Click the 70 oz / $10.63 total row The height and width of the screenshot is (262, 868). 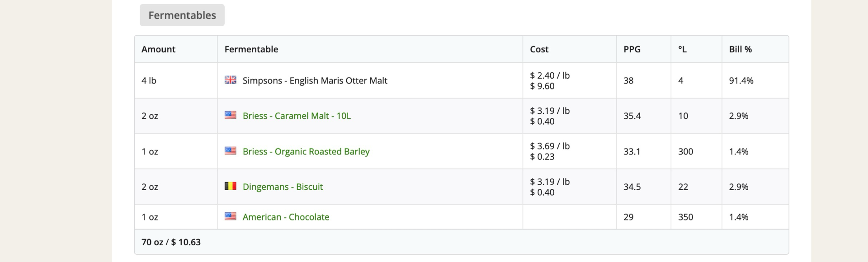[171, 242]
